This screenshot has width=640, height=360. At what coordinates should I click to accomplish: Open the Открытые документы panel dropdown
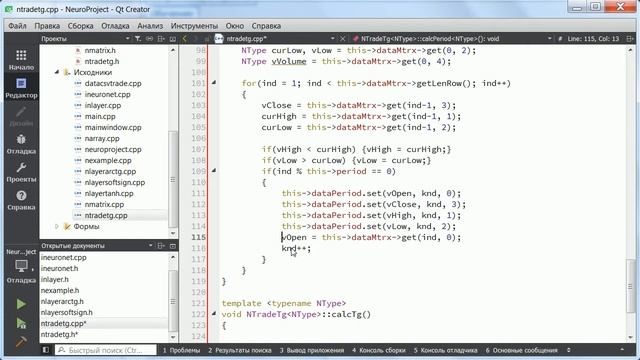[x=151, y=246]
